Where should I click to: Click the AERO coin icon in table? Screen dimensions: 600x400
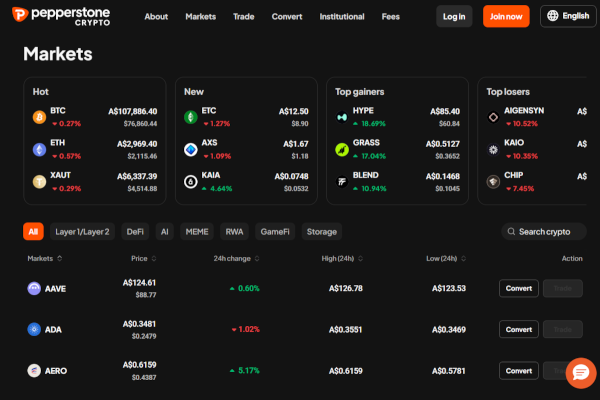34,371
